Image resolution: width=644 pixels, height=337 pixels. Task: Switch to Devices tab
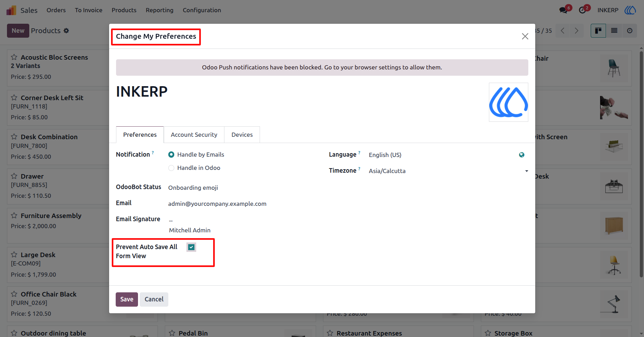point(242,135)
